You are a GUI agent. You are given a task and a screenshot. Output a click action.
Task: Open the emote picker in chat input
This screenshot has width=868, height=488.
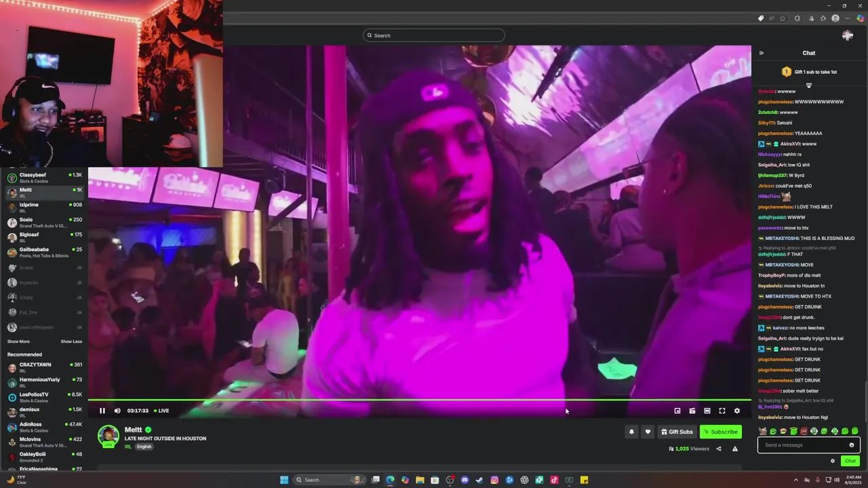coord(852,445)
